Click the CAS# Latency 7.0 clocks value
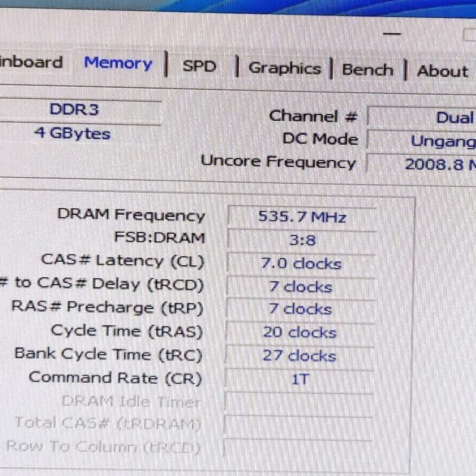476x476 pixels. (302, 263)
